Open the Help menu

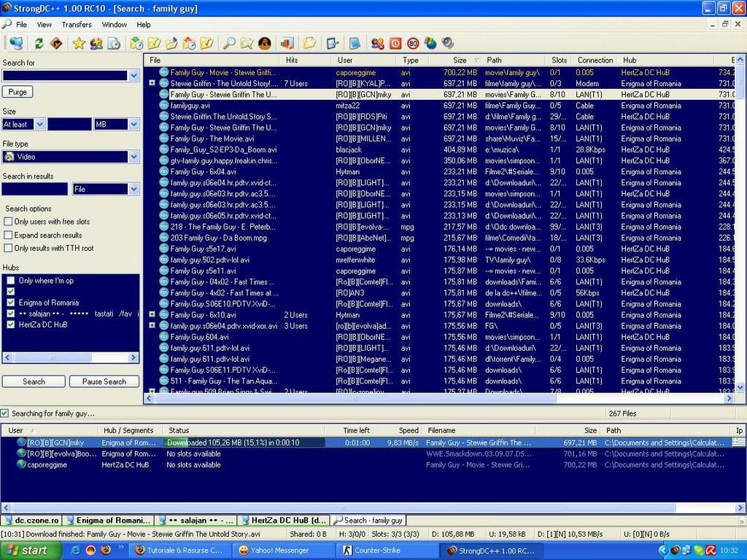(144, 25)
